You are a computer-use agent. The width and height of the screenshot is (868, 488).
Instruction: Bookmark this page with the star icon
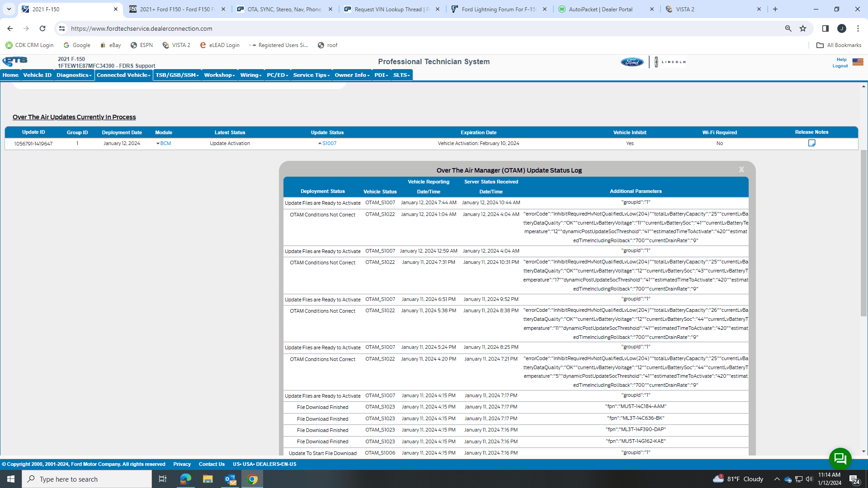point(803,28)
